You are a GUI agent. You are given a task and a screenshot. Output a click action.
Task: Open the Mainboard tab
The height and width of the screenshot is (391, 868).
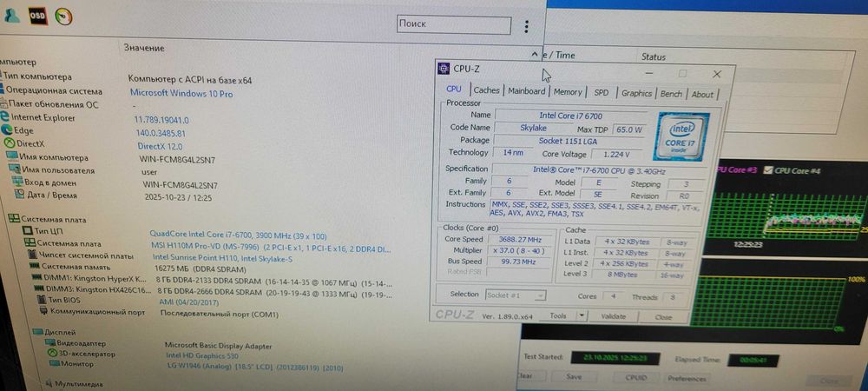(527, 91)
